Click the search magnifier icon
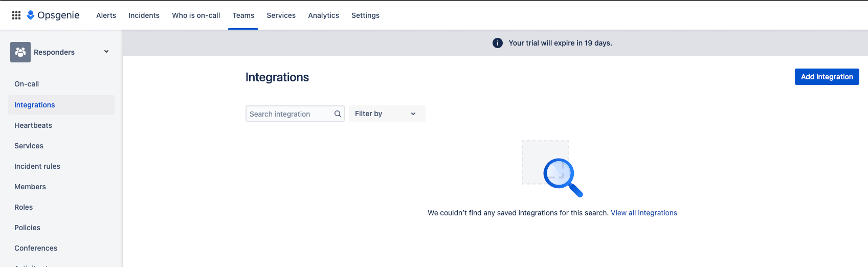Viewport: 868px width, 267px height. pos(338,114)
